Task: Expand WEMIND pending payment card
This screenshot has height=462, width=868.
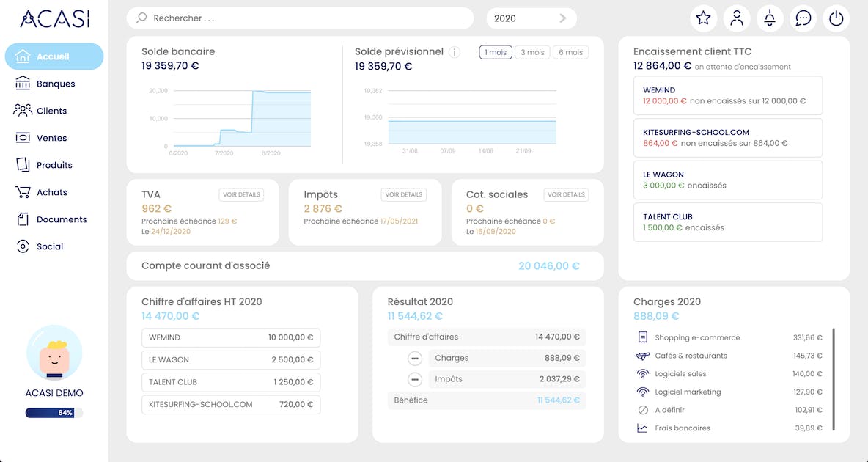Action: (x=727, y=95)
